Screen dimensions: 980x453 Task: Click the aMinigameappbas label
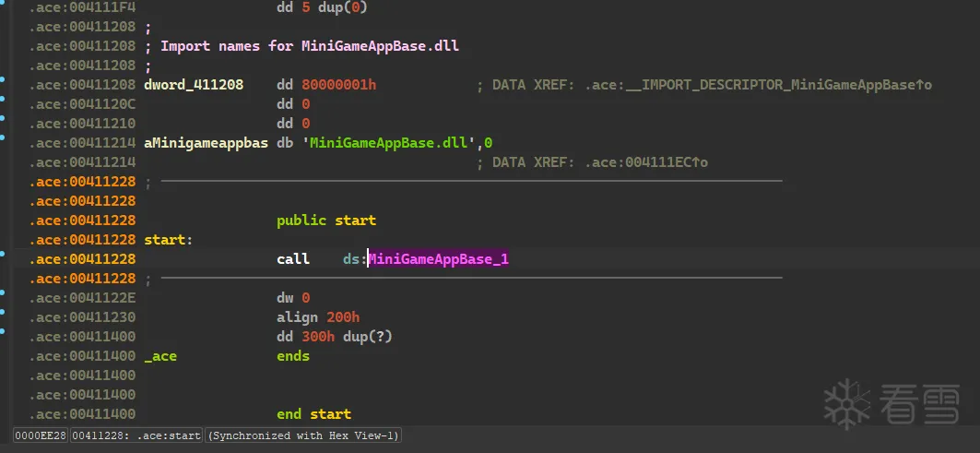click(207, 143)
